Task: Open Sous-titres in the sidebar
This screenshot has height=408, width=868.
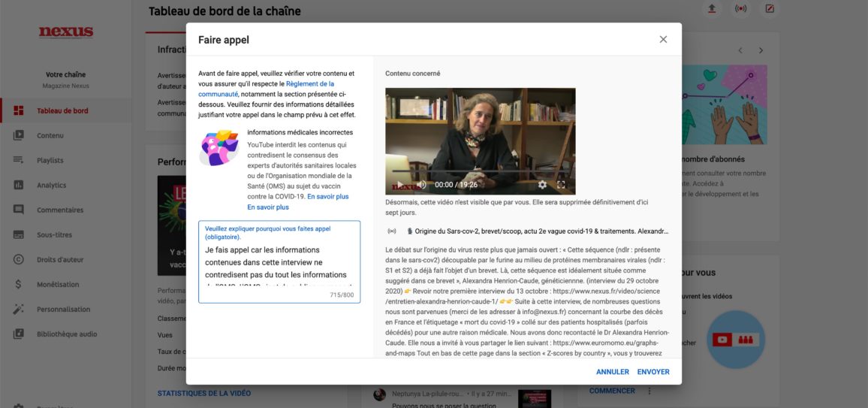Action: pos(65,234)
